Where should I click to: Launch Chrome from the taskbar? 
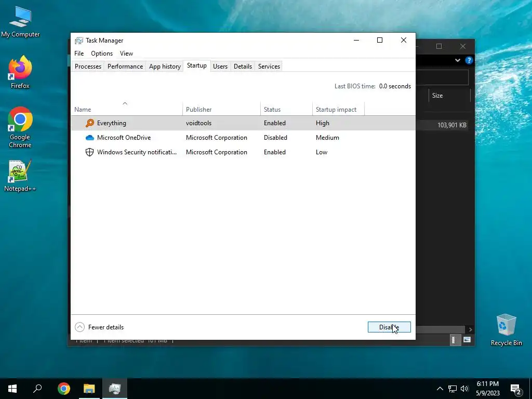[x=64, y=389]
